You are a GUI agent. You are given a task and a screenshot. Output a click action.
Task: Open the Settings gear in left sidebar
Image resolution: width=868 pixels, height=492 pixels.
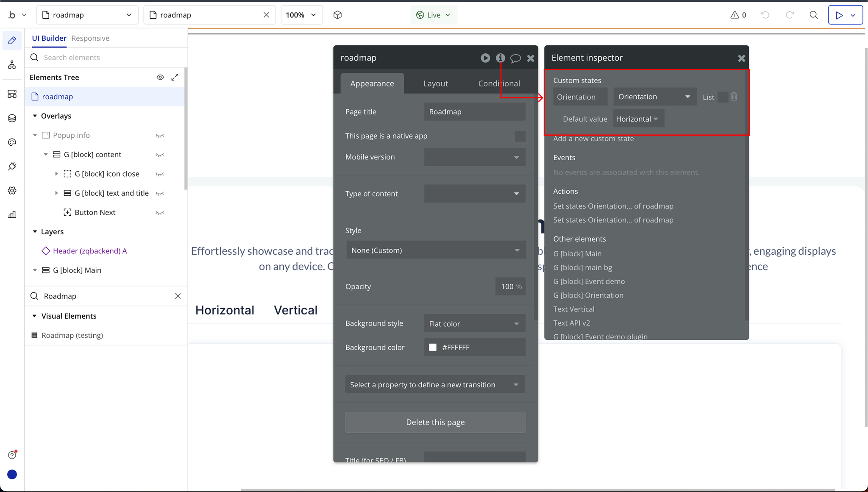[12, 190]
